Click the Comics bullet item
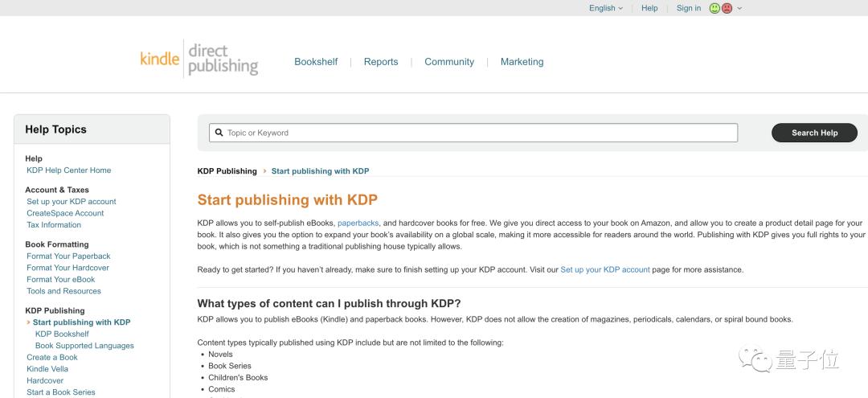This screenshot has width=868, height=398. tap(222, 389)
